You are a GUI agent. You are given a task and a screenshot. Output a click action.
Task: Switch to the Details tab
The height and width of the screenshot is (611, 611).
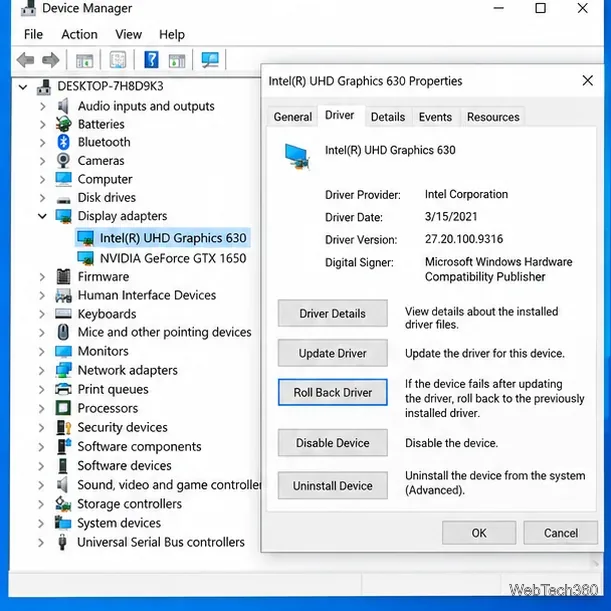coord(388,117)
